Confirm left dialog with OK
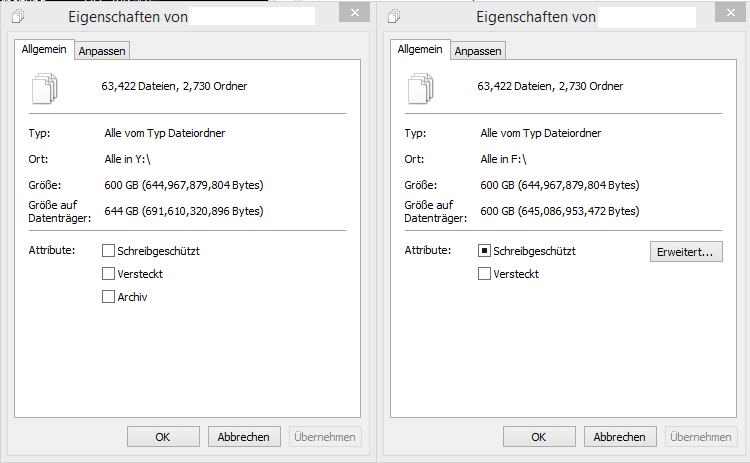This screenshot has width=750, height=463. (x=163, y=437)
